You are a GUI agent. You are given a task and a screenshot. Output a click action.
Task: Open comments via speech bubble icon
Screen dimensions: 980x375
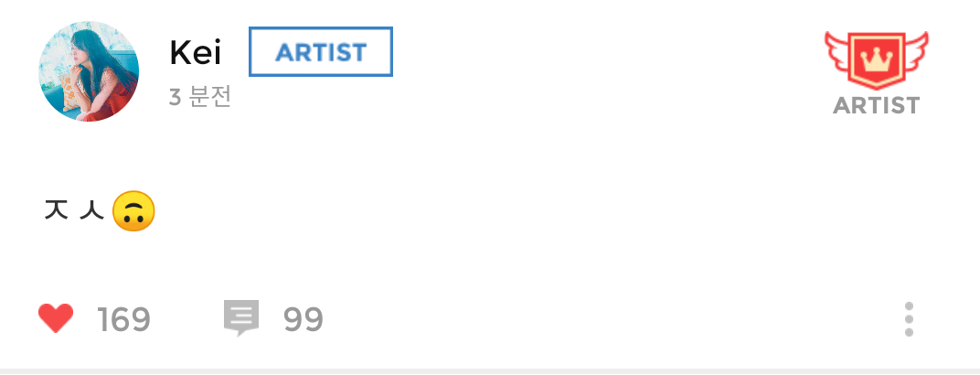[241, 319]
